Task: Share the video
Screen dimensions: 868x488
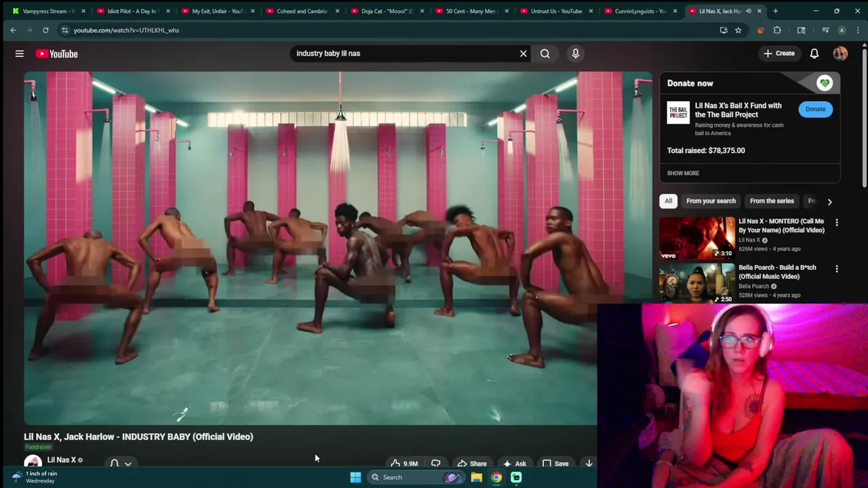Action: [x=471, y=464]
